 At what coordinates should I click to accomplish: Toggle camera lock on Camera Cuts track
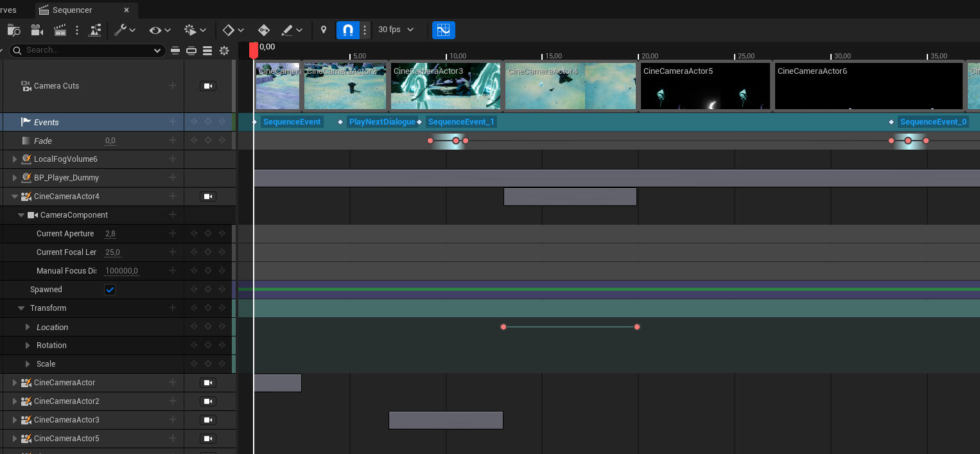tap(207, 86)
